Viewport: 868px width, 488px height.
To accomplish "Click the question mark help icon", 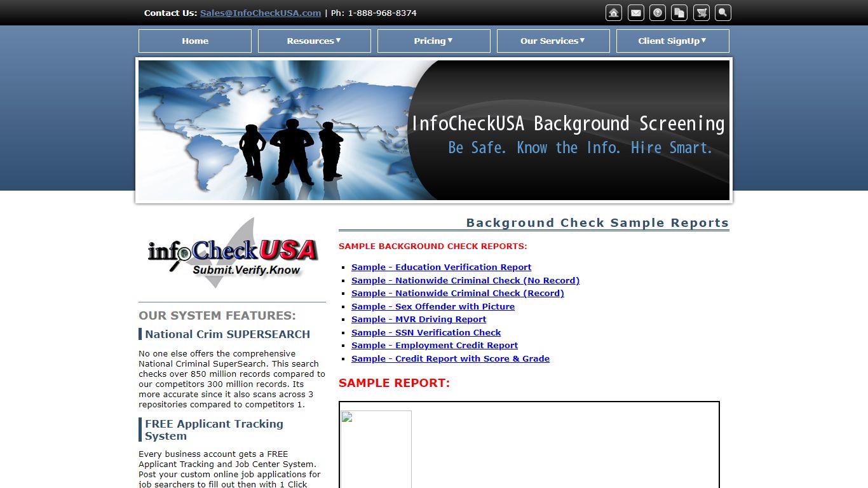I will coord(658,13).
